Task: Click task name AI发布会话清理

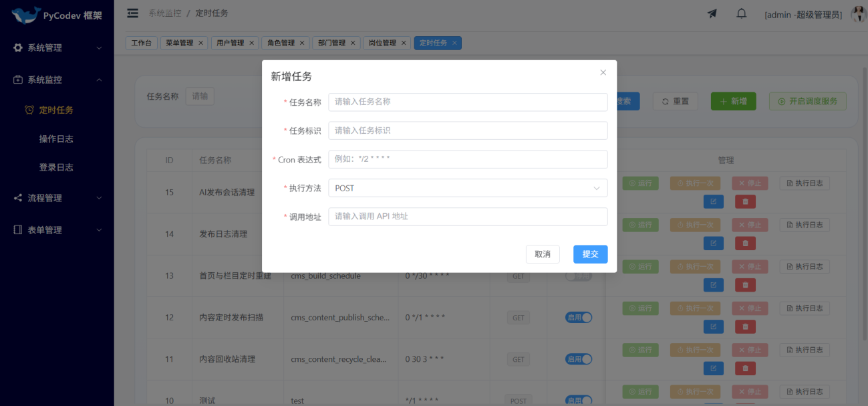Action: point(227,193)
